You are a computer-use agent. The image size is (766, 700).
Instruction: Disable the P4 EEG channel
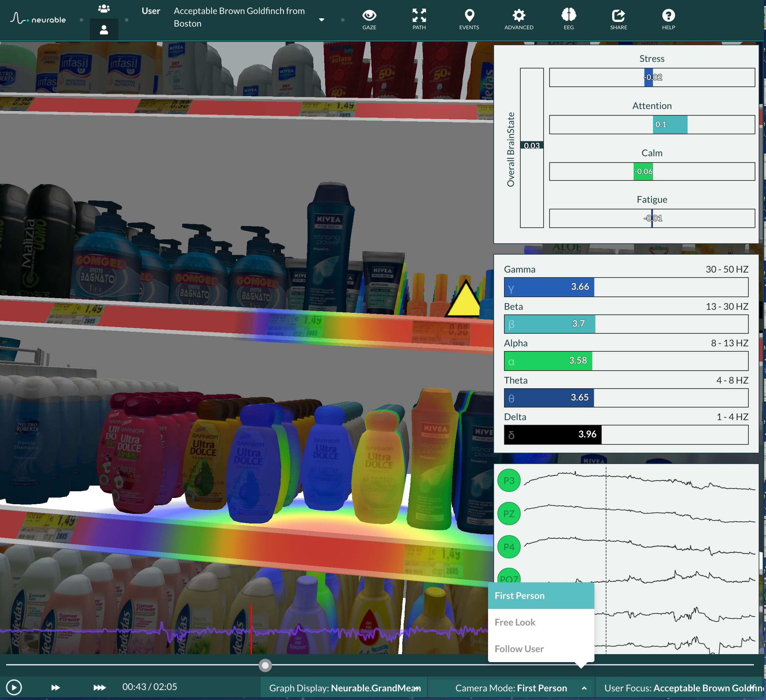509,547
